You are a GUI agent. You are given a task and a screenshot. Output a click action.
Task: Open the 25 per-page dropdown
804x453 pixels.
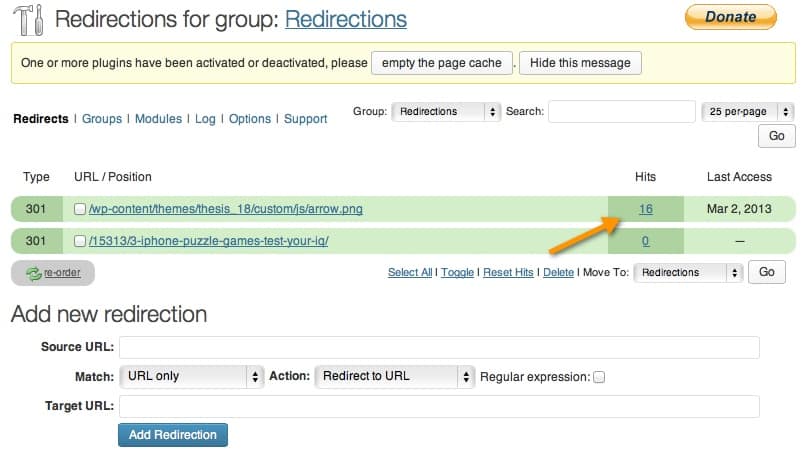point(748,111)
